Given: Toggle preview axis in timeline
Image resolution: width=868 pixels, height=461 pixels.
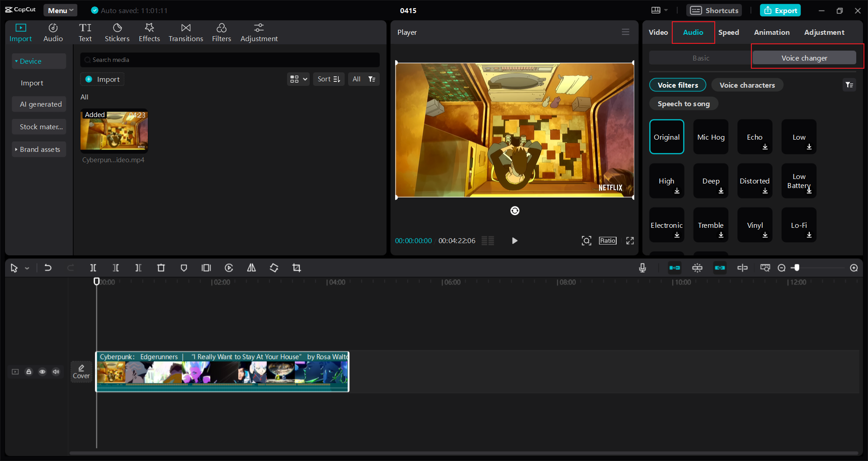Looking at the screenshot, I should tap(742, 268).
